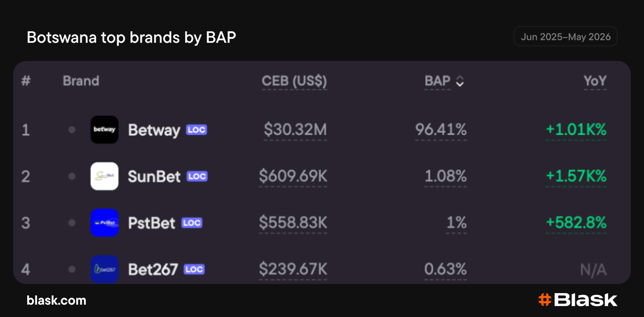Select the Brand column header
The width and height of the screenshot is (644, 317).
point(81,81)
